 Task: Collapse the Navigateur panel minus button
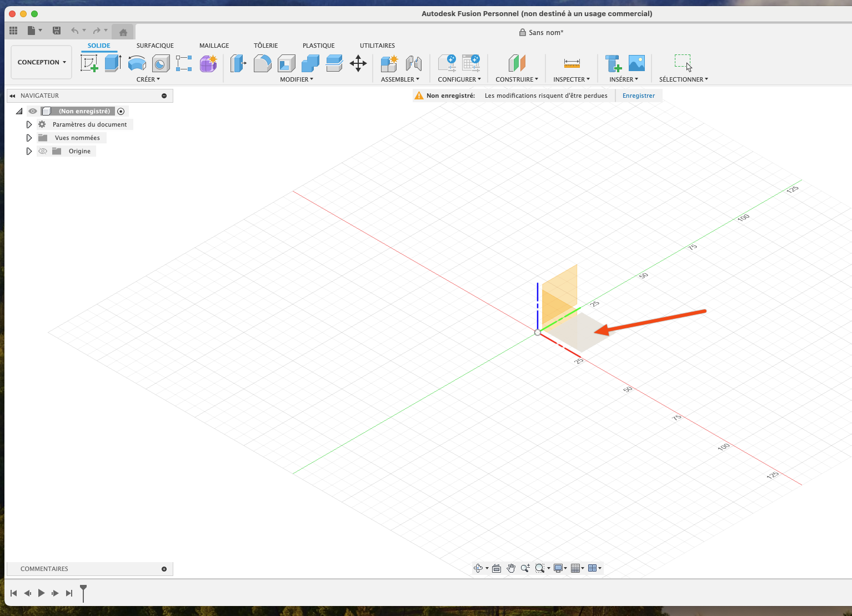[164, 96]
